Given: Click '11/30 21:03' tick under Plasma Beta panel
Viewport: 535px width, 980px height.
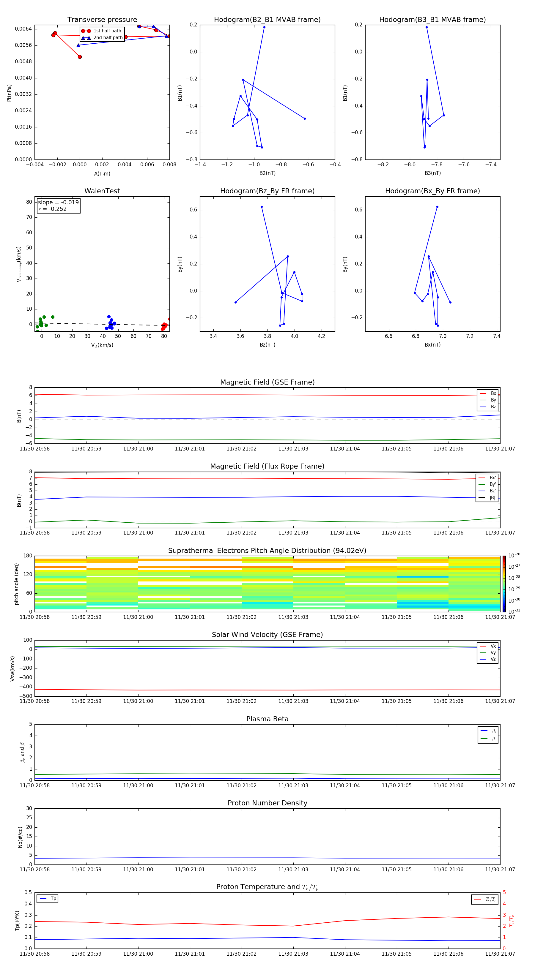Looking at the screenshot, I should pyautogui.click(x=293, y=785).
